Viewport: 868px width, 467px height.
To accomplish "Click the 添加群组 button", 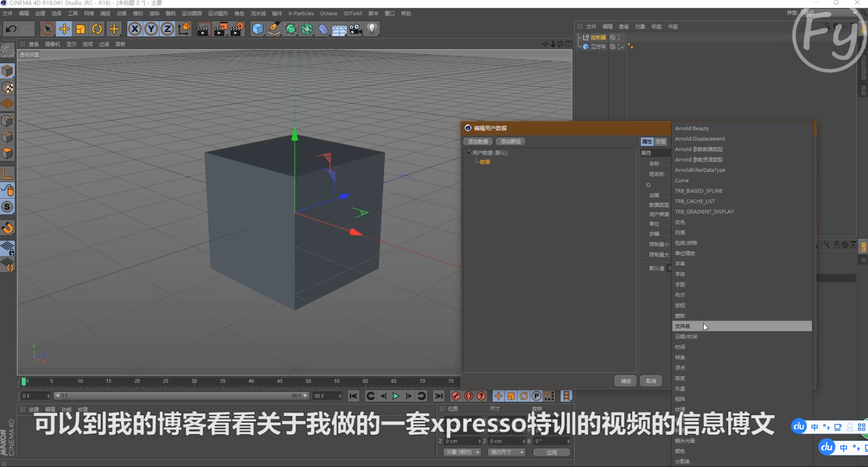I will (x=510, y=142).
